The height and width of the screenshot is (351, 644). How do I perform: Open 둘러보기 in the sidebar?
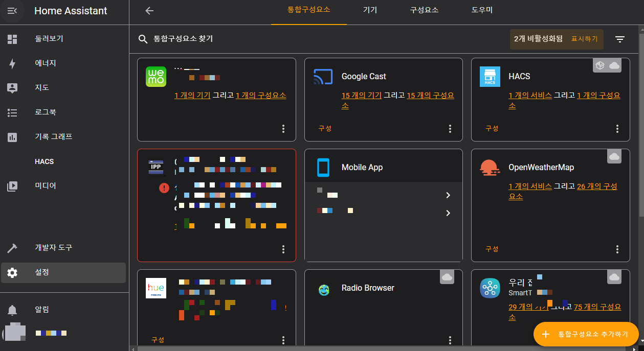click(x=63, y=39)
